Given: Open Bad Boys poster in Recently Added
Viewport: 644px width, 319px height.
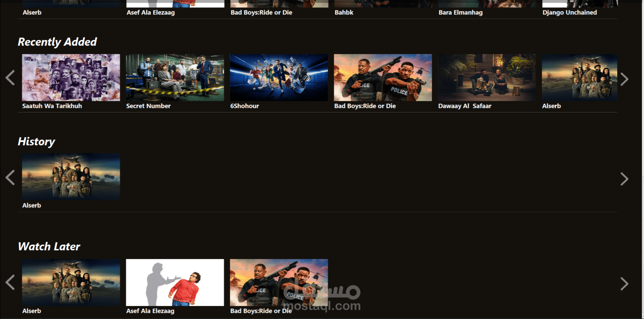Looking at the screenshot, I should coord(383,77).
